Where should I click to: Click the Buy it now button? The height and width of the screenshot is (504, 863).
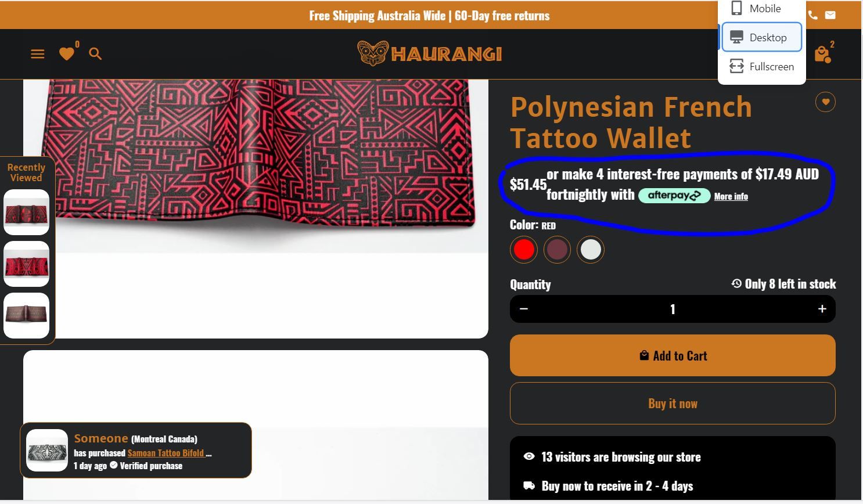click(673, 404)
